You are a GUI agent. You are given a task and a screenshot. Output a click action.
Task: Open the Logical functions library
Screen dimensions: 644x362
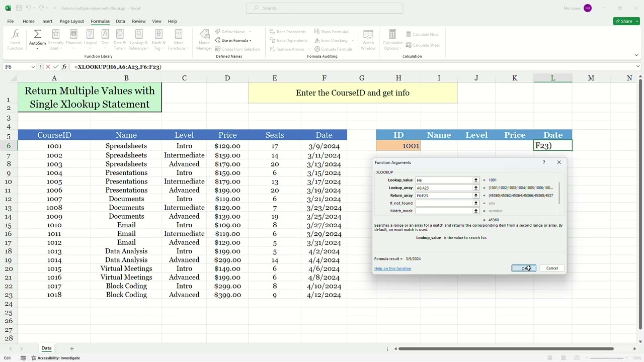click(90, 40)
